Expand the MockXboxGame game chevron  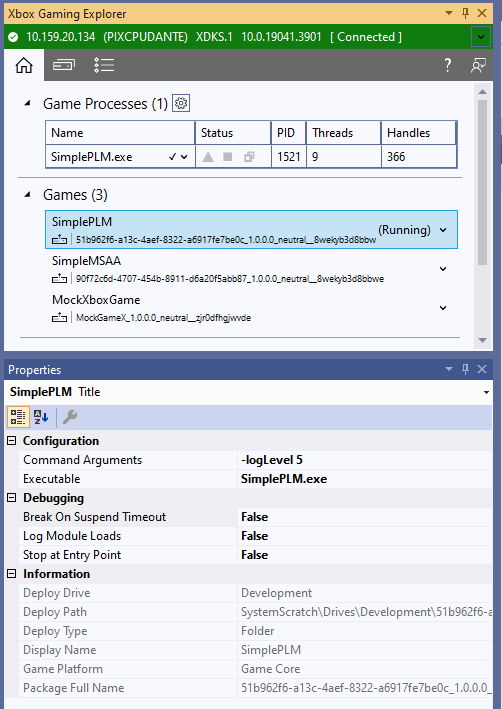tap(443, 307)
